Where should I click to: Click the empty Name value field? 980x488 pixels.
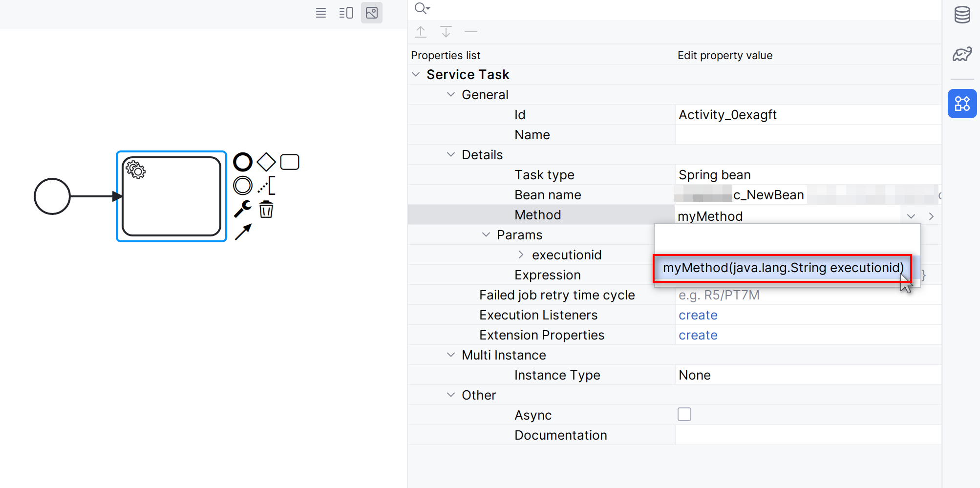coord(808,135)
